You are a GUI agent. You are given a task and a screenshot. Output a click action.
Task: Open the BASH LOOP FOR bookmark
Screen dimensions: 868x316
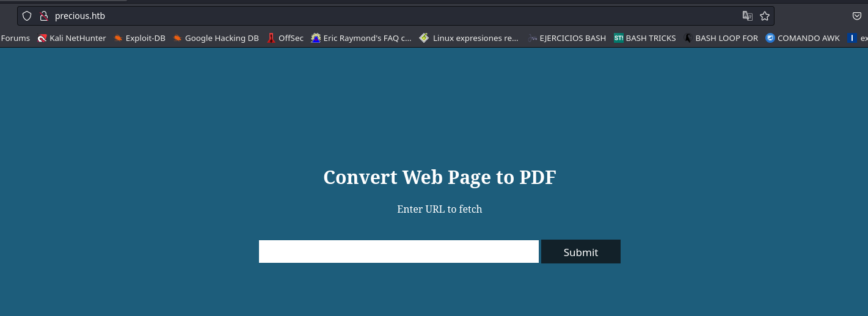pyautogui.click(x=721, y=38)
